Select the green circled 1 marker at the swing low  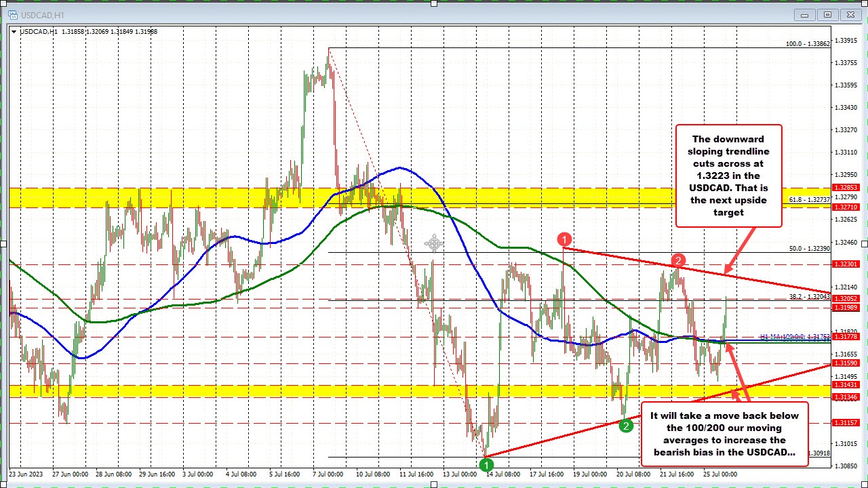pyautogui.click(x=486, y=464)
